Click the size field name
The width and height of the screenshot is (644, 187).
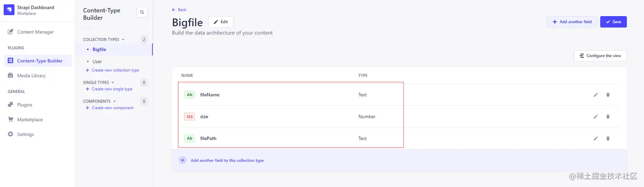(204, 116)
